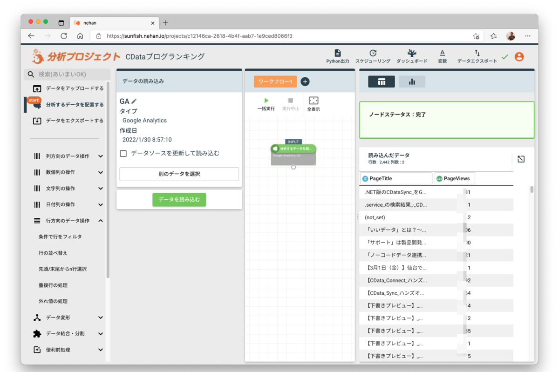Focus the sidebar search field
This screenshot has height=392, width=559.
click(68, 74)
